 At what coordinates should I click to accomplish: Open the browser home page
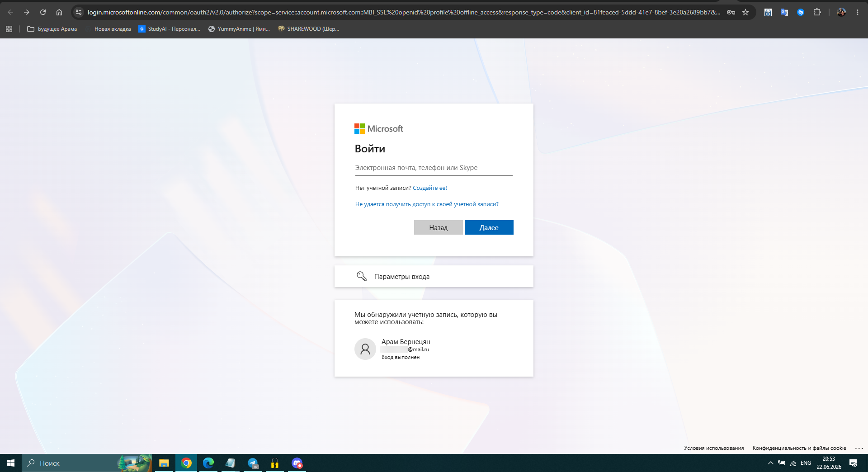[59, 12]
